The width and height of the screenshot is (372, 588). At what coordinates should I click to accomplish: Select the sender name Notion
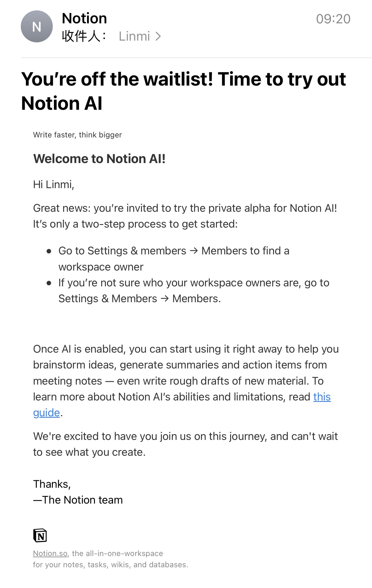[84, 18]
